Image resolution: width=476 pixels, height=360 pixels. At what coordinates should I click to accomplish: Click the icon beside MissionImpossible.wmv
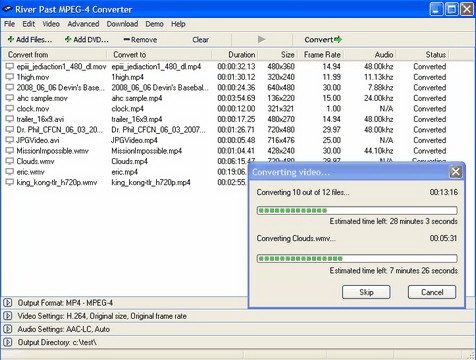[10, 151]
